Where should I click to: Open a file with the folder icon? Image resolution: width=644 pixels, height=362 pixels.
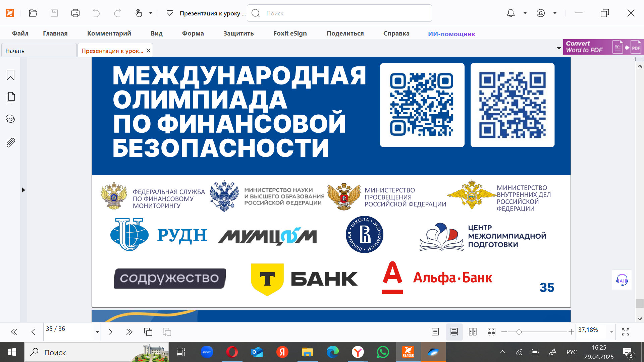pyautogui.click(x=33, y=13)
